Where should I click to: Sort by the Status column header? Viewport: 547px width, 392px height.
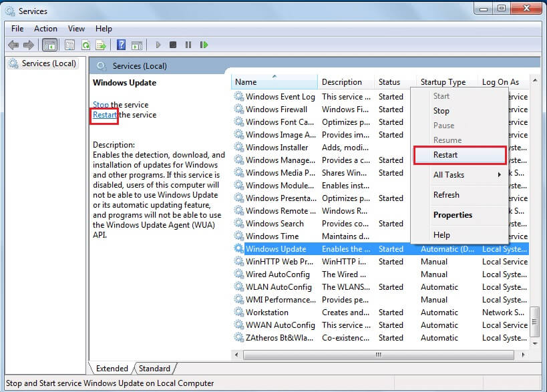click(395, 82)
